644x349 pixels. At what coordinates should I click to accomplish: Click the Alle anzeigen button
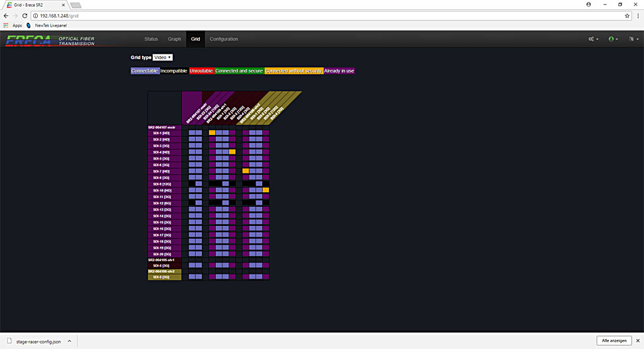(x=613, y=340)
